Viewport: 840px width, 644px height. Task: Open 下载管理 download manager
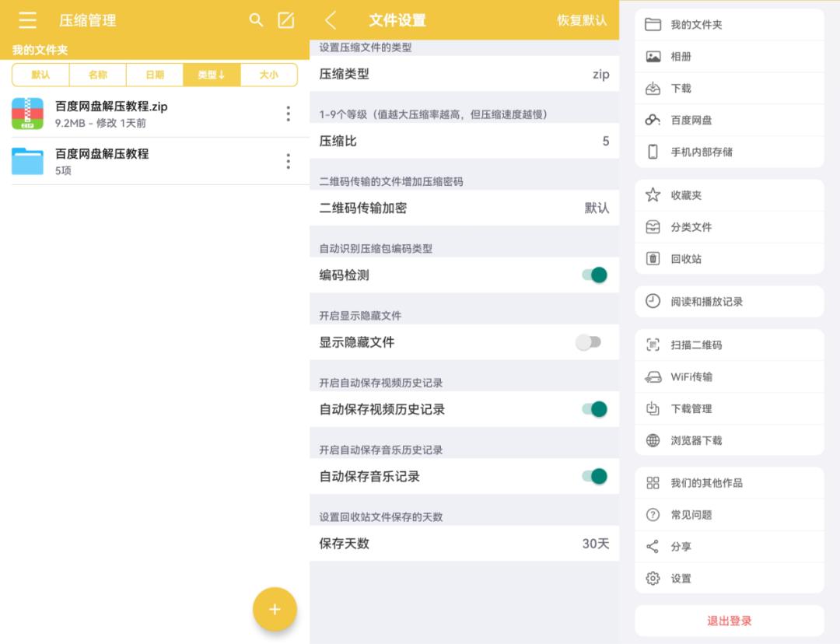(728, 408)
